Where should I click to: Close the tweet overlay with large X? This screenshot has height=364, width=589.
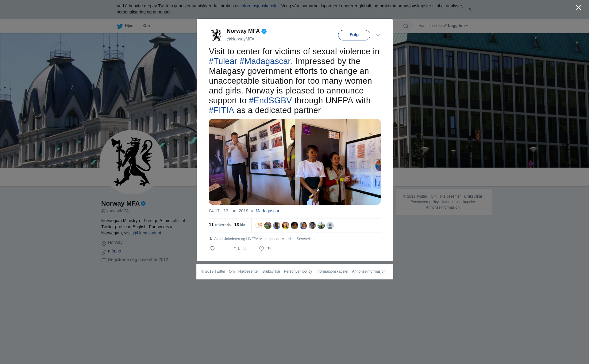click(579, 8)
